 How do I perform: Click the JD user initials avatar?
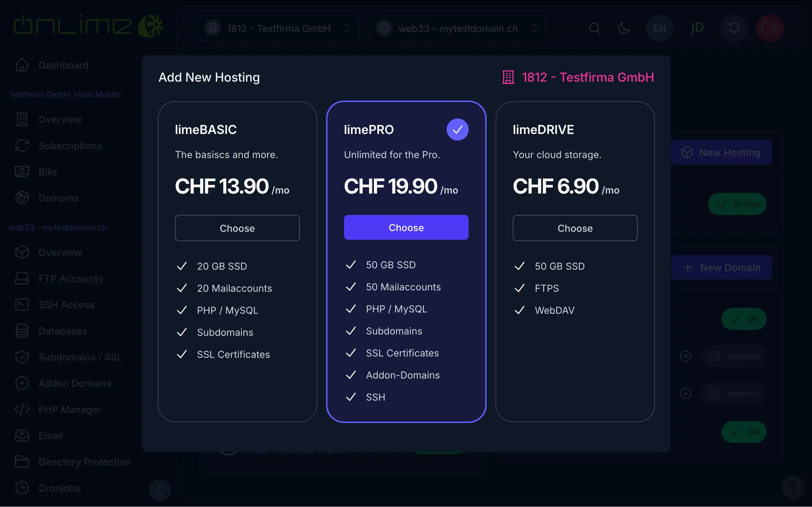point(697,28)
